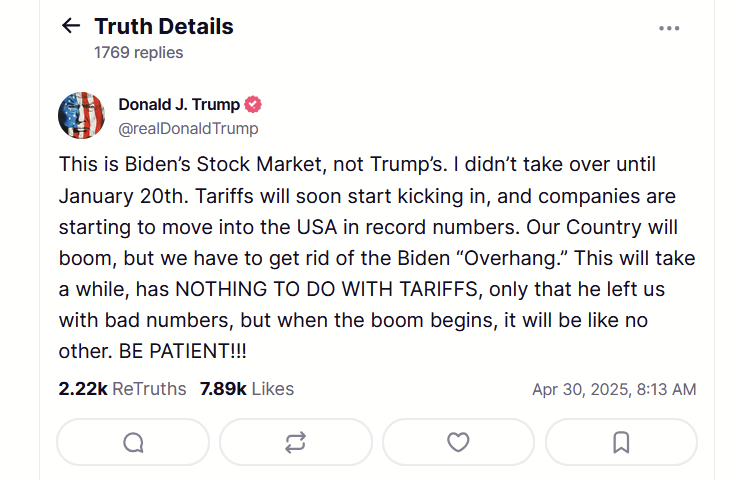View the 7.89k Likes list
The image size is (732, 480).
coord(247,388)
